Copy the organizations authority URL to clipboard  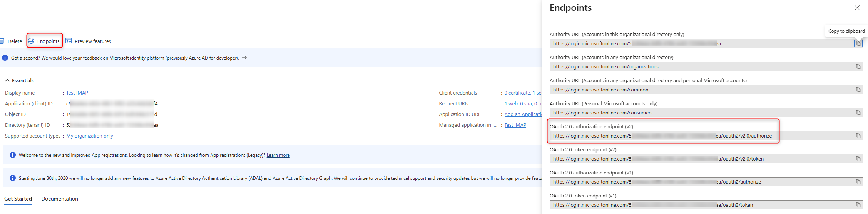858,66
